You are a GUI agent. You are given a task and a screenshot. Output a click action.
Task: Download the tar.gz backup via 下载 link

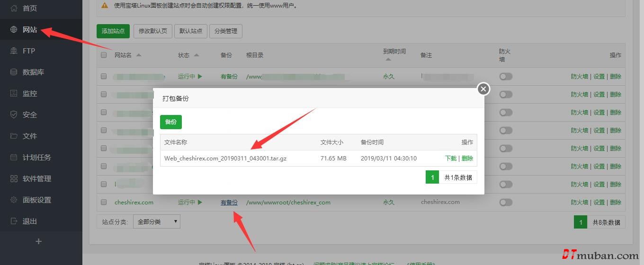click(x=451, y=158)
